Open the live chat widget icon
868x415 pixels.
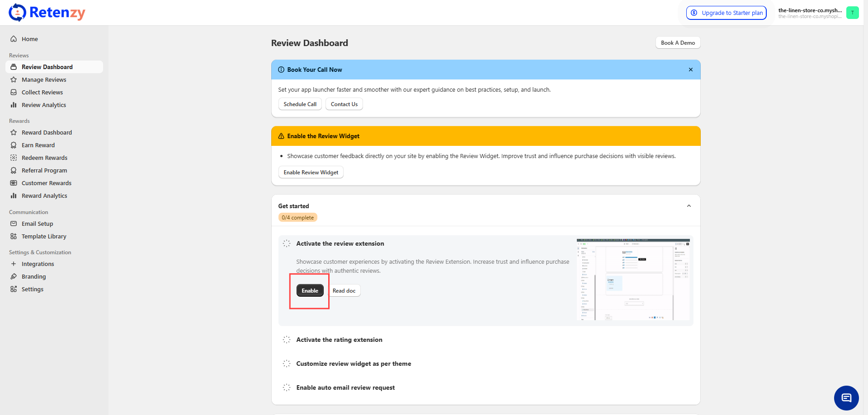(846, 398)
